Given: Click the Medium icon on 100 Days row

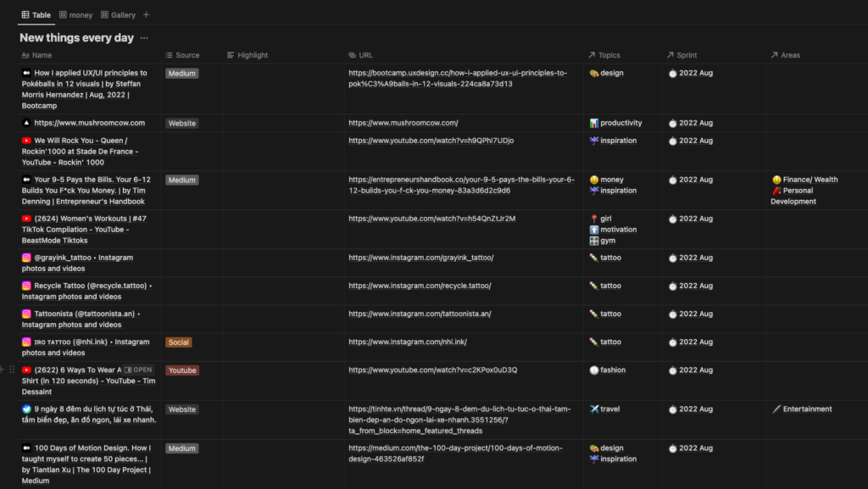Looking at the screenshot, I should pyautogui.click(x=26, y=448).
